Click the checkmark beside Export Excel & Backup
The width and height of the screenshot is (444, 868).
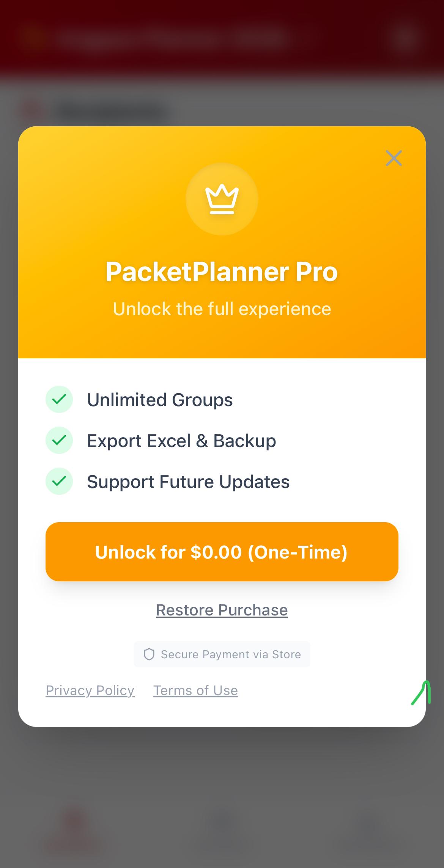point(59,440)
